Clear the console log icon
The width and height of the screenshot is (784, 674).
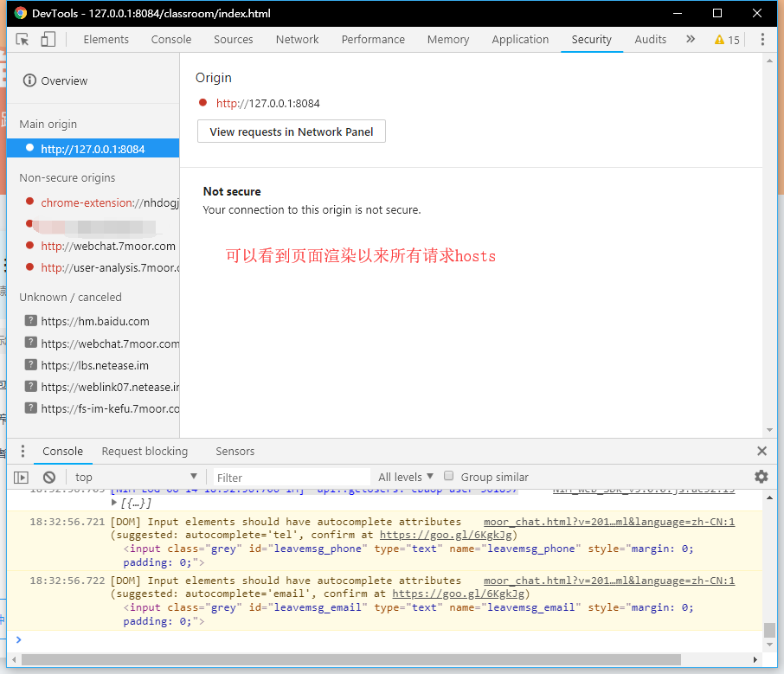tap(49, 478)
